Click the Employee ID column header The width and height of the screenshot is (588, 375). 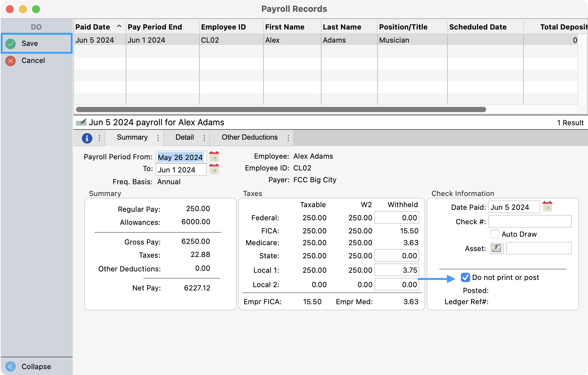click(224, 27)
